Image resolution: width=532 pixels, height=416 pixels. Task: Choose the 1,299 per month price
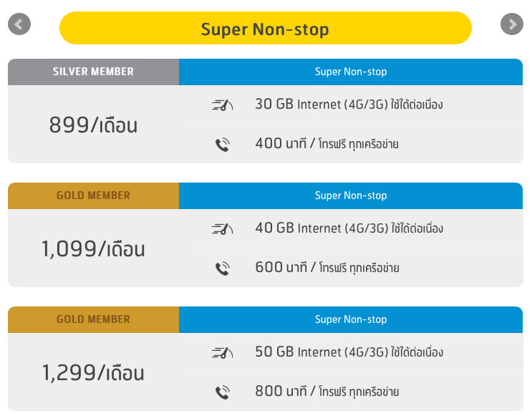(x=93, y=372)
